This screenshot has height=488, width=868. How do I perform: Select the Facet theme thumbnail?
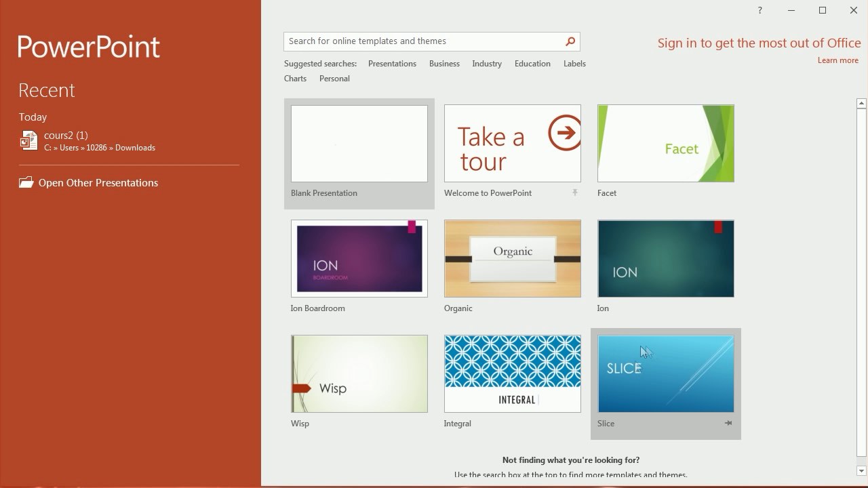(x=666, y=144)
